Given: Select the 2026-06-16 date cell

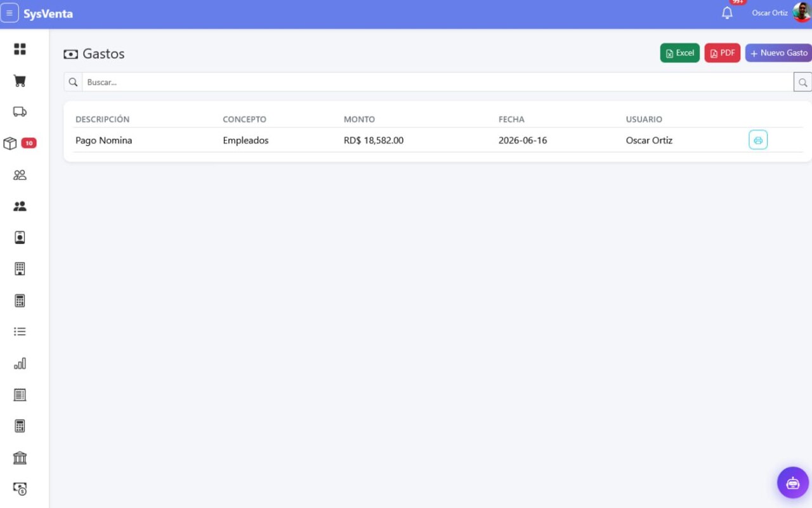Looking at the screenshot, I should pos(523,140).
